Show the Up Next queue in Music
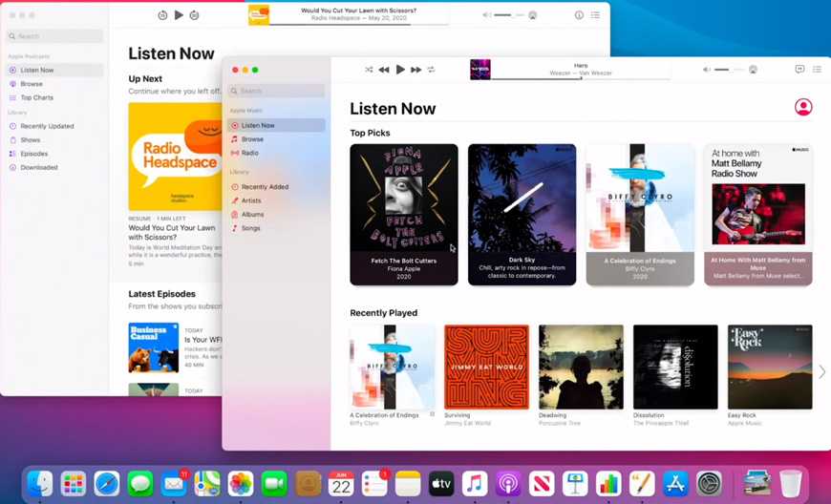The height and width of the screenshot is (504, 831). pyautogui.click(x=817, y=70)
